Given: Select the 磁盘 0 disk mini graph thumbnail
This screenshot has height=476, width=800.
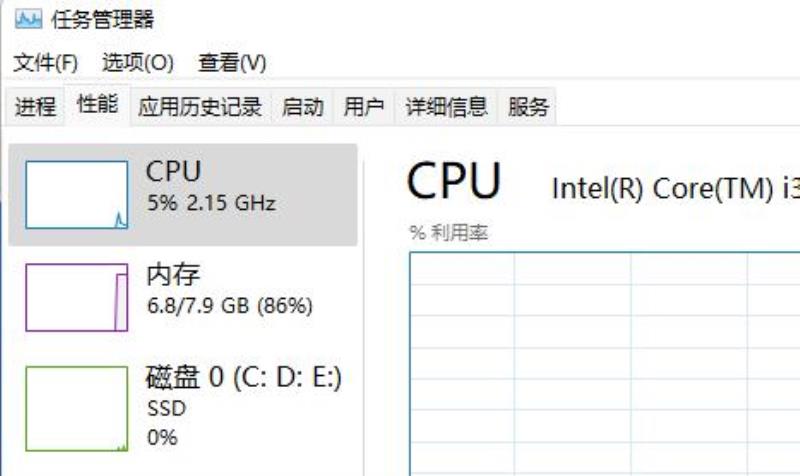Looking at the screenshot, I should (x=77, y=409).
